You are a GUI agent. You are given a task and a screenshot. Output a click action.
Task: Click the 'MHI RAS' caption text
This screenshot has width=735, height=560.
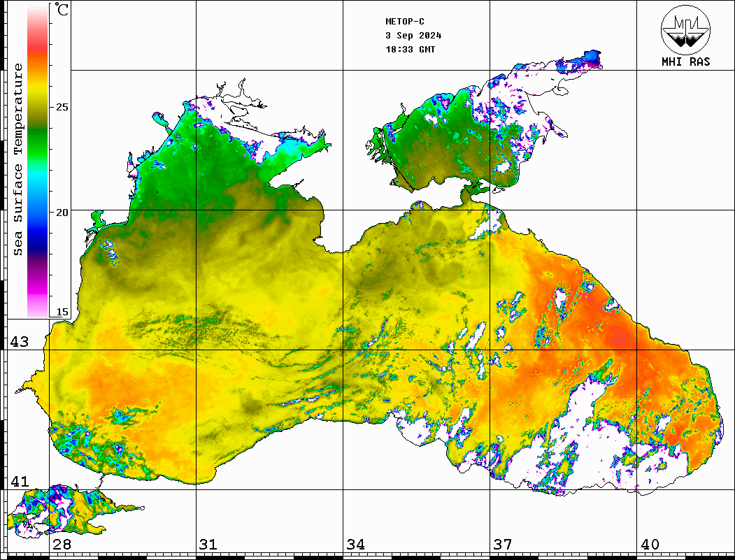685,62
